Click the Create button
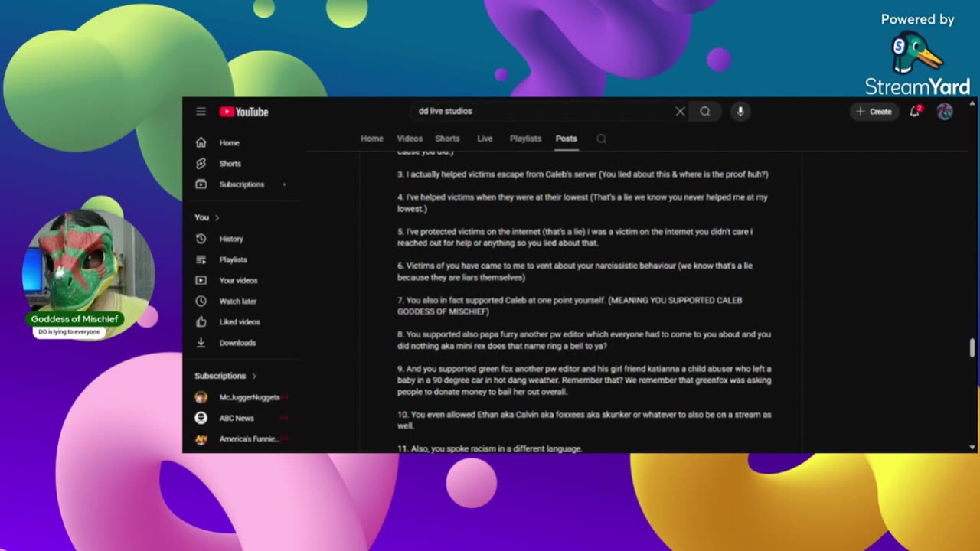 tap(874, 112)
